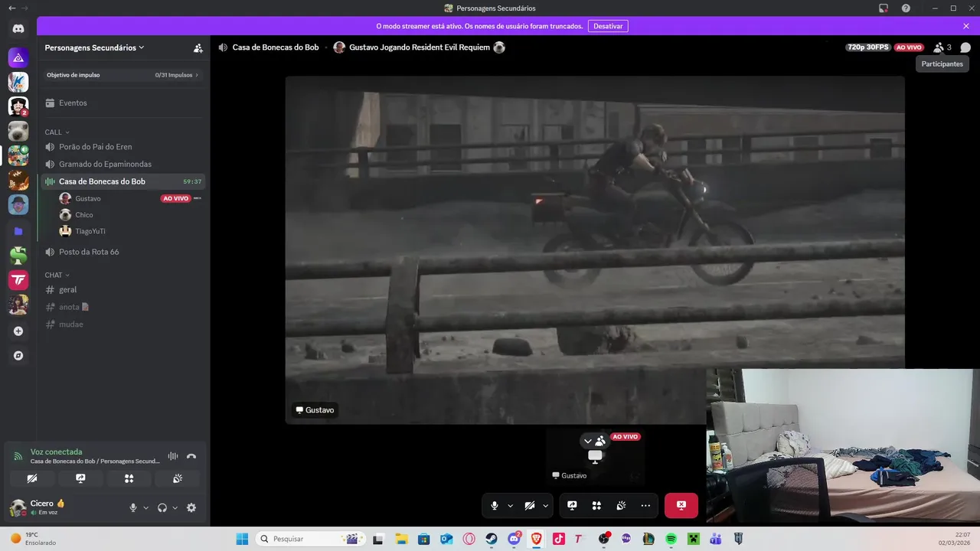
Task: Select Casa de Bonecas do Bob channel
Action: 122,181
